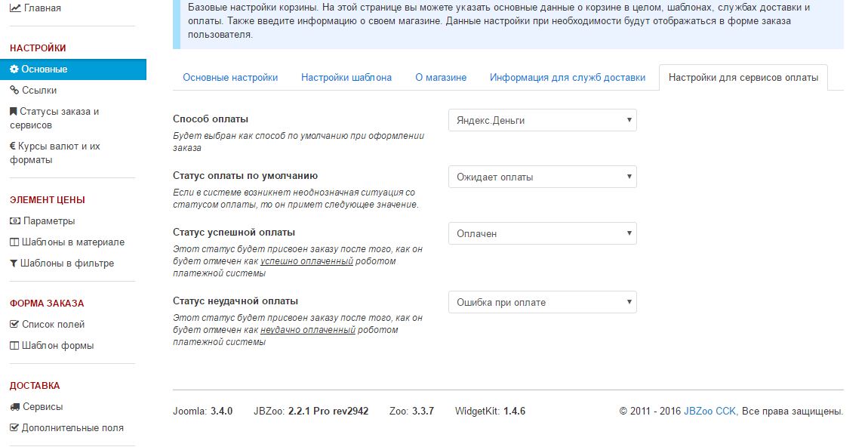Follow the JBZoo CCK footer link
Screen dimensions: 868x447
click(x=709, y=412)
